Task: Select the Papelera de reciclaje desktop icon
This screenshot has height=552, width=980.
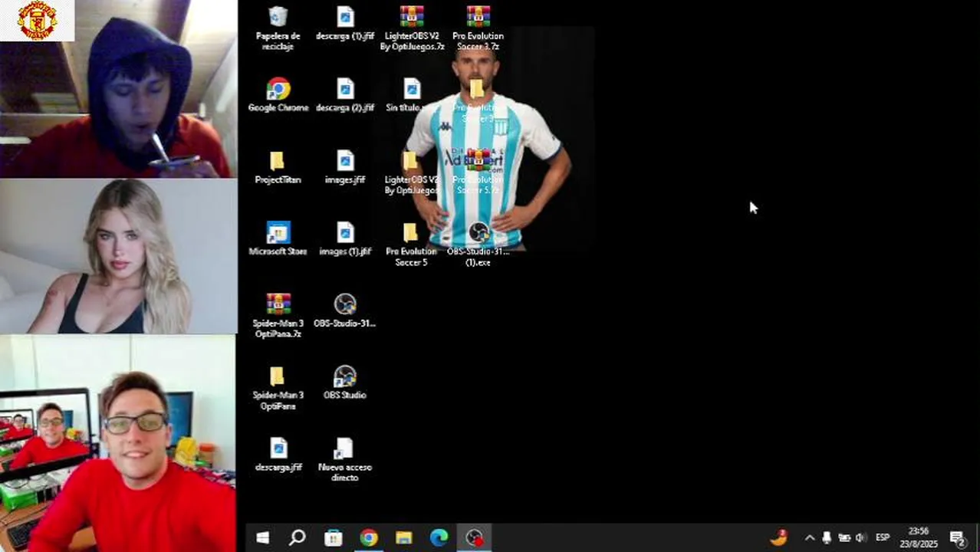Action: click(278, 28)
